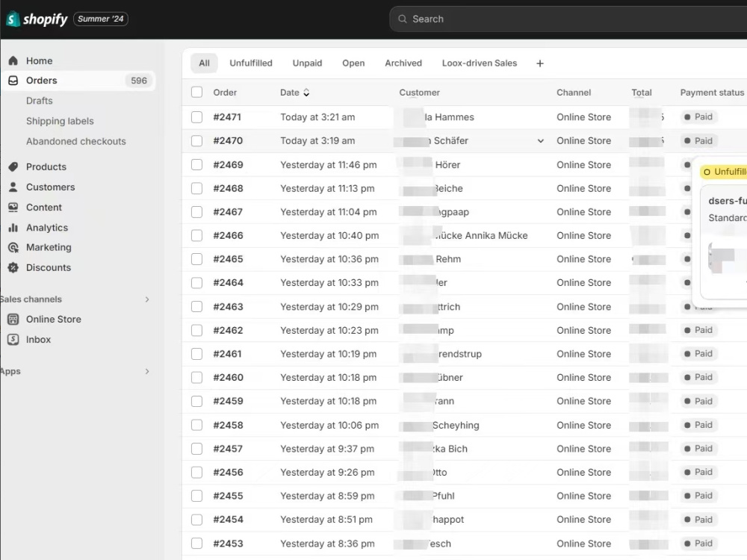The height and width of the screenshot is (560, 747).
Task: Click the Inbox channel icon
Action: click(13, 340)
